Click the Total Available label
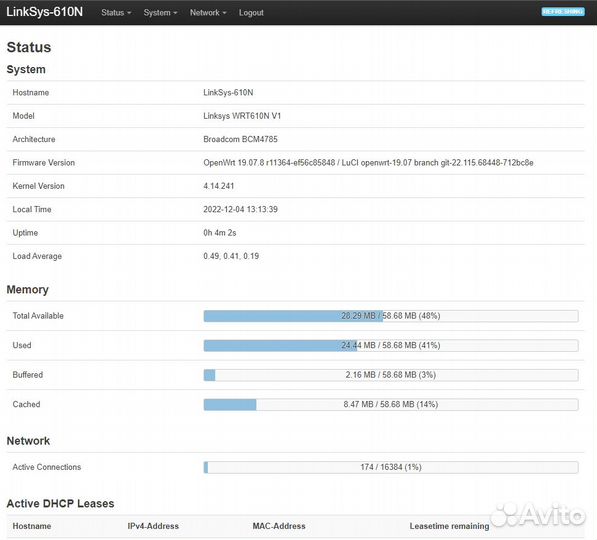 (38, 316)
